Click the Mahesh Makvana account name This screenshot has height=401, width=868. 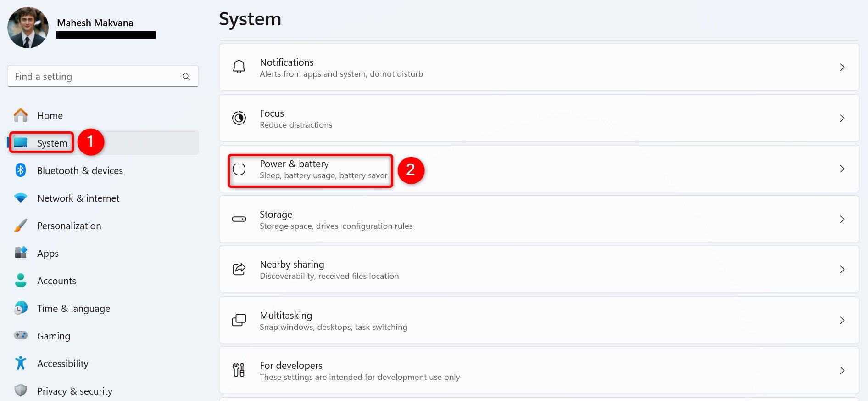coord(95,23)
